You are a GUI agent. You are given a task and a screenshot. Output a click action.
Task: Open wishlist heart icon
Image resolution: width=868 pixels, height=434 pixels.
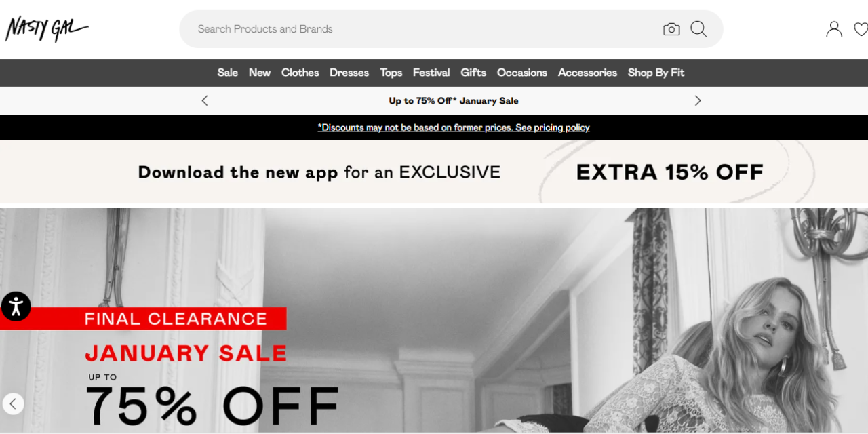click(861, 29)
